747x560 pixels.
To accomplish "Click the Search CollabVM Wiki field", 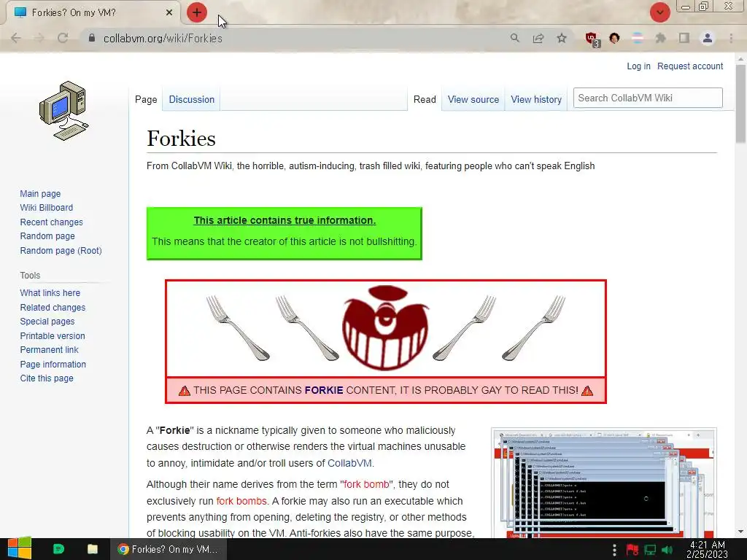I will (x=648, y=98).
